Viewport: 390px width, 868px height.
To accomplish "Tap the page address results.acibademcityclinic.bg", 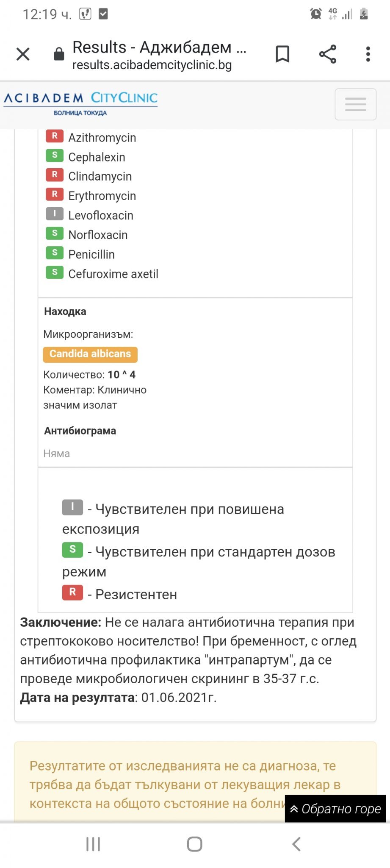I will tap(152, 65).
